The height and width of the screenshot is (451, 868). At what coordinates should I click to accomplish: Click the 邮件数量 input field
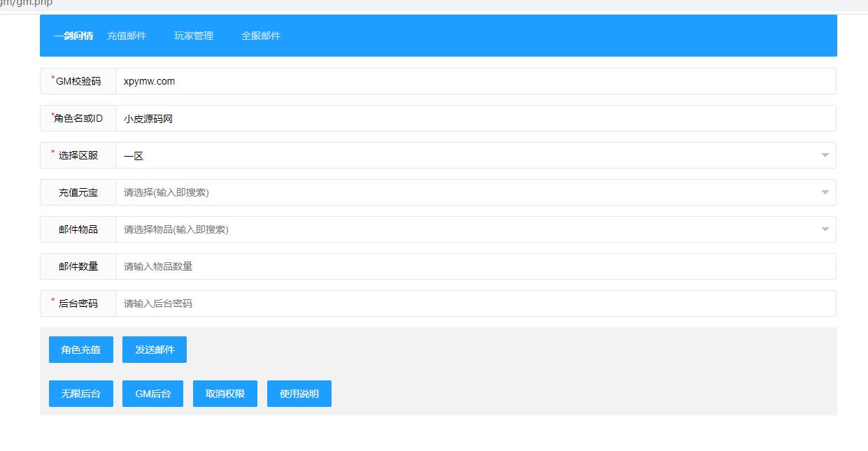point(476,266)
